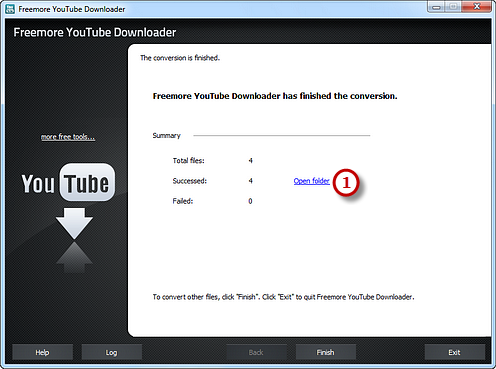496x369 pixels.
Task: Click the Help button
Action: (42, 352)
